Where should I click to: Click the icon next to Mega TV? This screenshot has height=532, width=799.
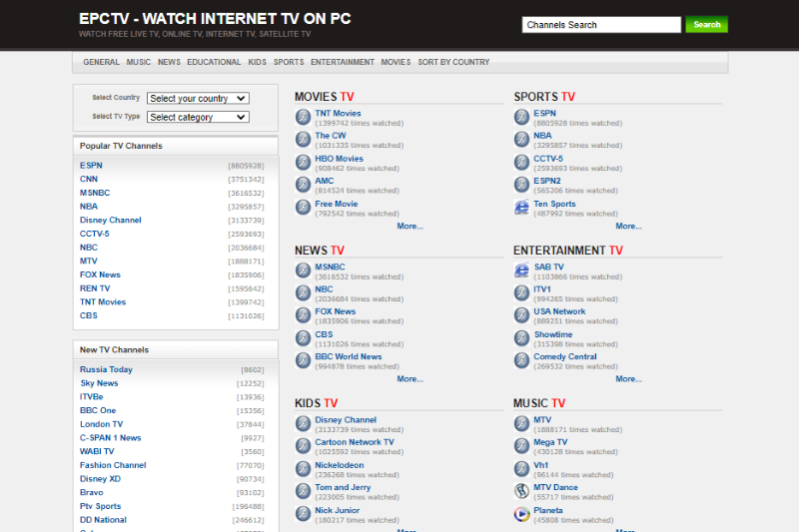tap(521, 446)
